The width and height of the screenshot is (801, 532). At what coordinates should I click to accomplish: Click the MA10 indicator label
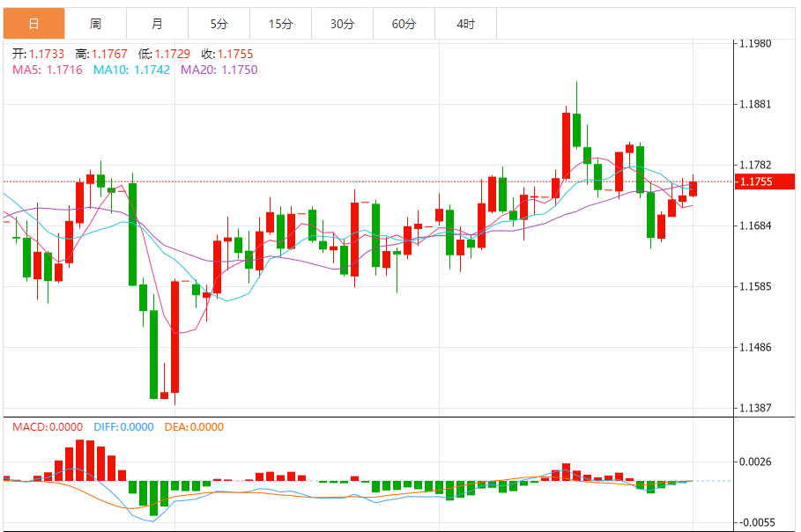(x=131, y=70)
